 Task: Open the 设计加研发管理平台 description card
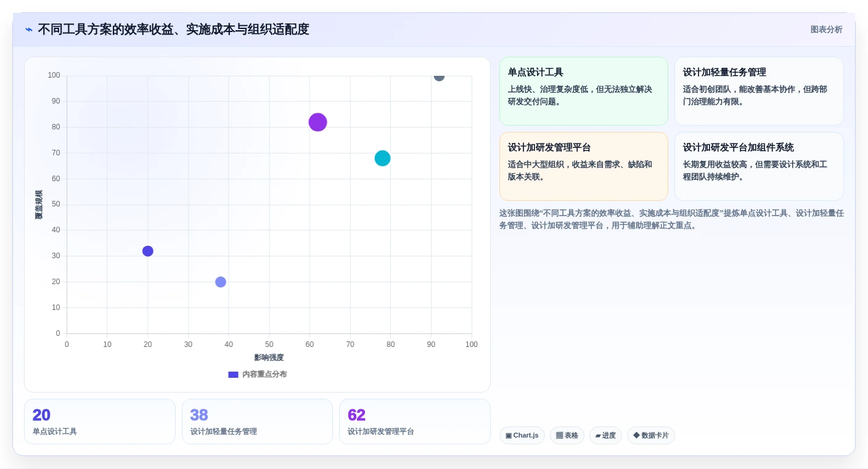[584, 166]
